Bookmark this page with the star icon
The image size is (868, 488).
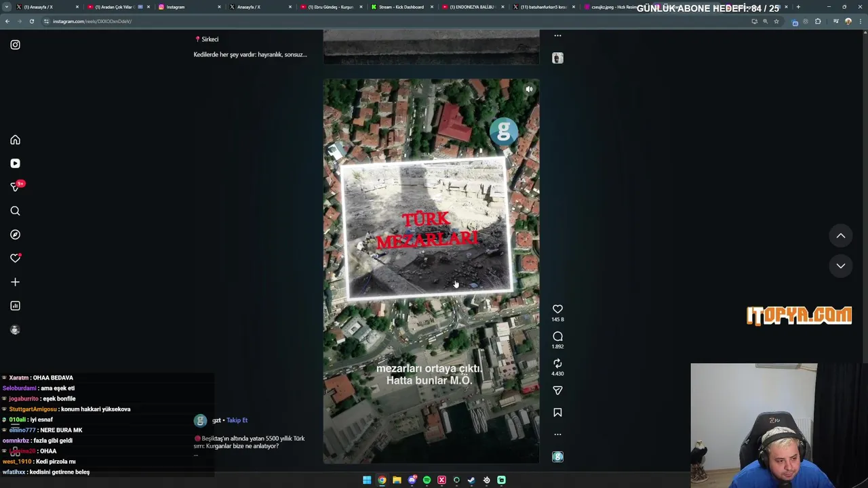pos(776,21)
